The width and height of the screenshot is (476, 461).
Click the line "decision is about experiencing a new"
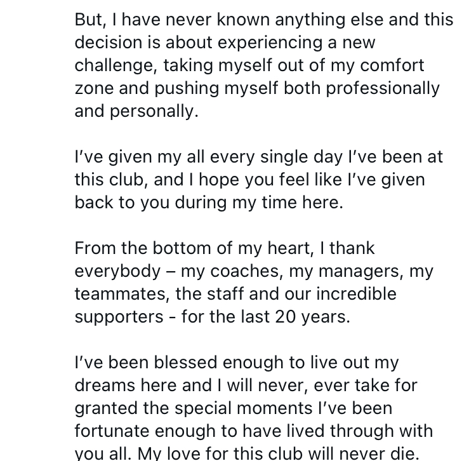225,43
